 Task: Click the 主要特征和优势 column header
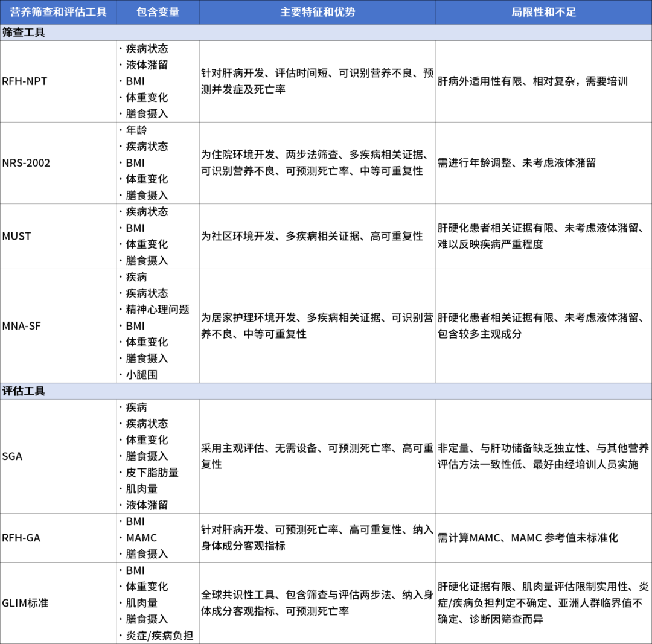click(x=317, y=11)
